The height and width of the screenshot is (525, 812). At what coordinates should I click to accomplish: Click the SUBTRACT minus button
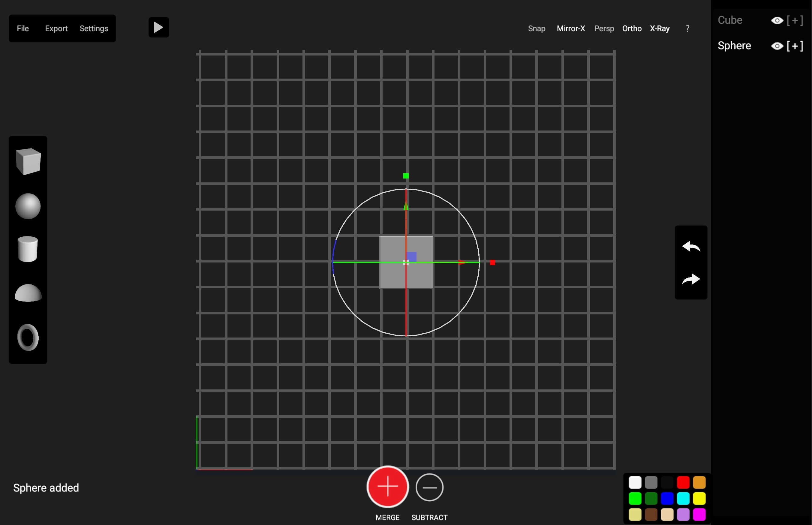429,487
